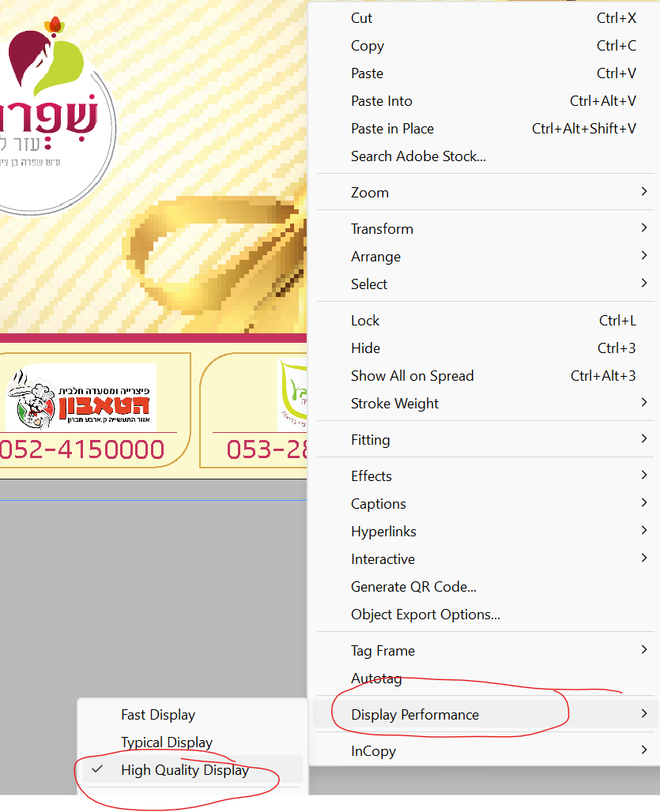Expand the InCopy submenu
Image resolution: width=660 pixels, height=812 pixels.
(x=485, y=751)
